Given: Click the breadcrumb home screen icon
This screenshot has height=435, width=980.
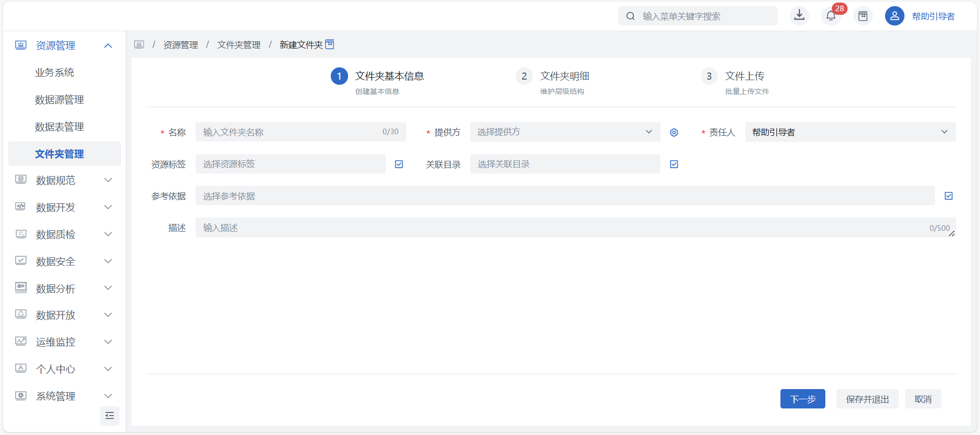Looking at the screenshot, I should 139,44.
